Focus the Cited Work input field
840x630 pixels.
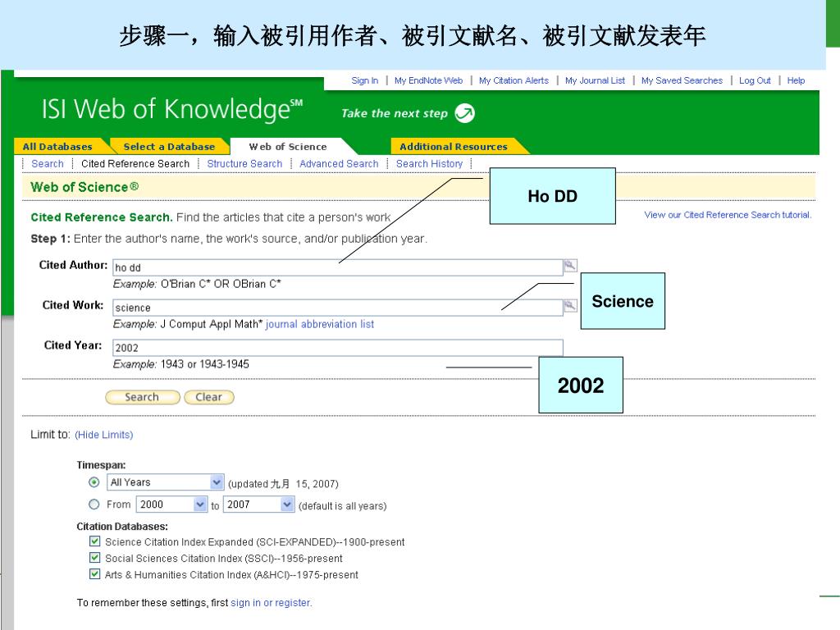[337, 308]
